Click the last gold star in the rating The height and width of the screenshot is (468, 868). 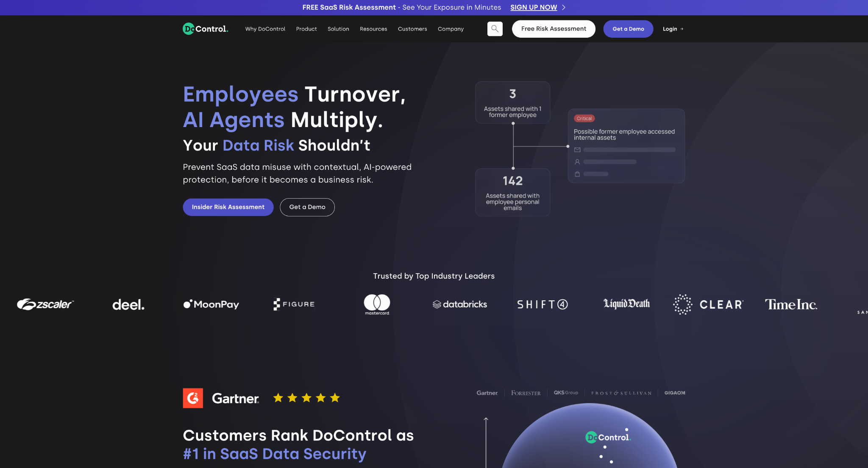(x=335, y=398)
